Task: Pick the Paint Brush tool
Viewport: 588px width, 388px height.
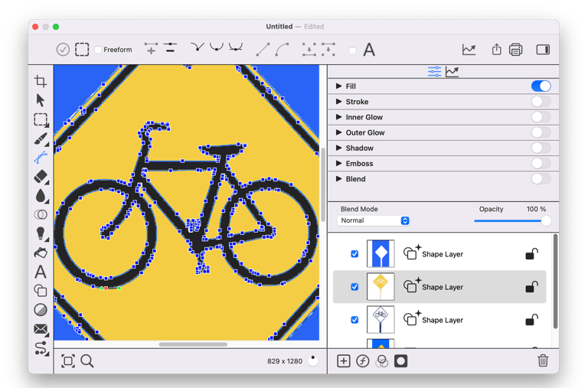Action: tap(41, 139)
